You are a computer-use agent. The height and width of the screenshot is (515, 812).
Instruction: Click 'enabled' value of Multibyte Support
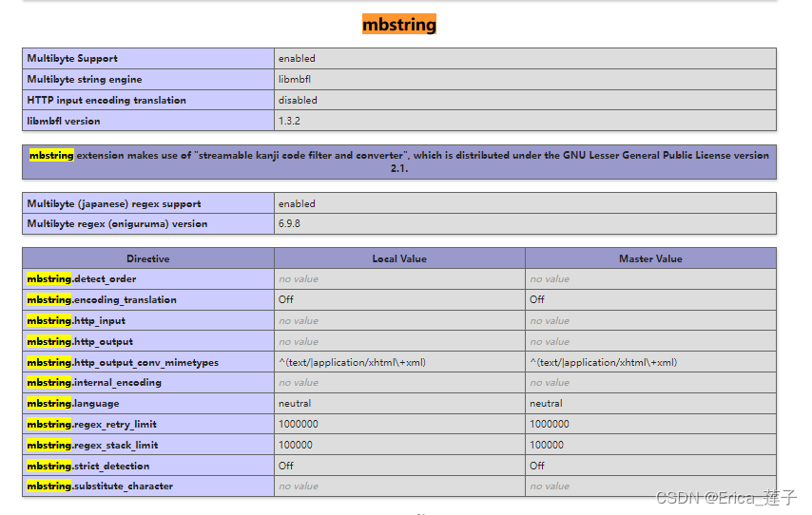[x=297, y=59]
